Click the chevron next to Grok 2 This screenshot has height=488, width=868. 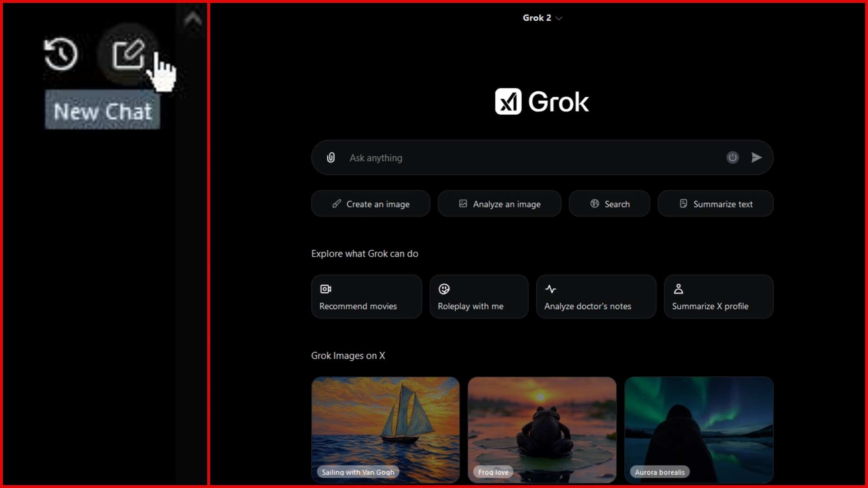point(559,18)
